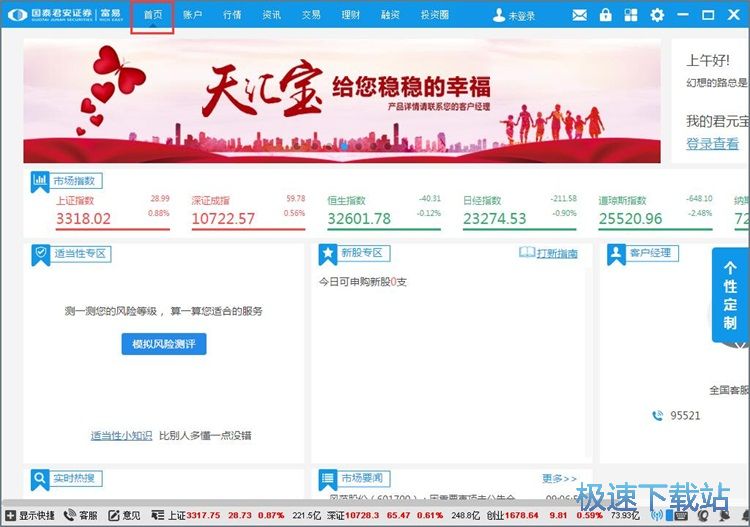Open the 打新指南 link
The width and height of the screenshot is (750, 527).
548,253
